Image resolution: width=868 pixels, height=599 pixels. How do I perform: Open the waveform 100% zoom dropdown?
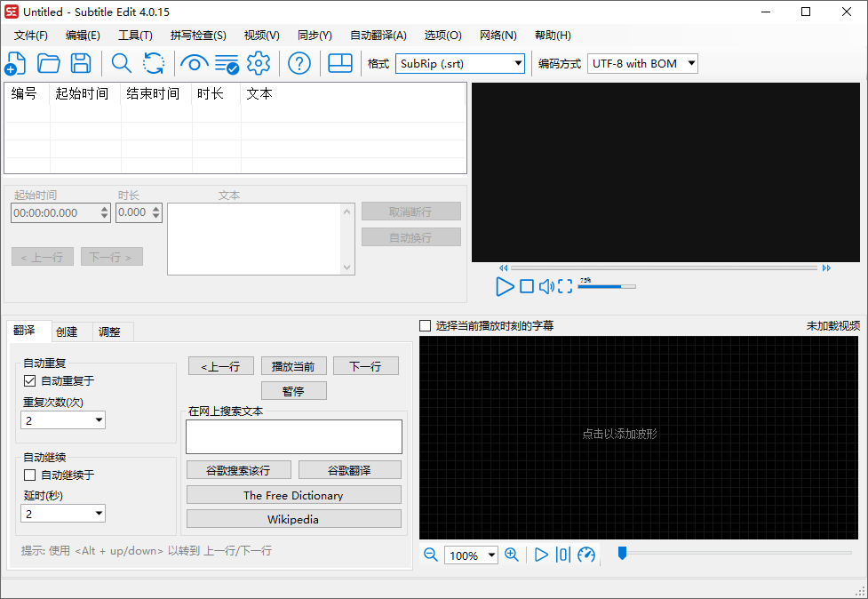pos(471,555)
